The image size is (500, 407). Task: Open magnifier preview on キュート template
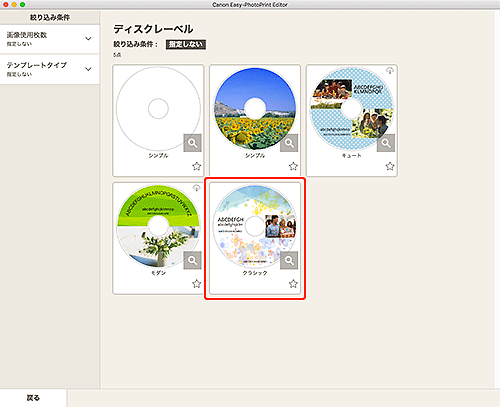386,143
